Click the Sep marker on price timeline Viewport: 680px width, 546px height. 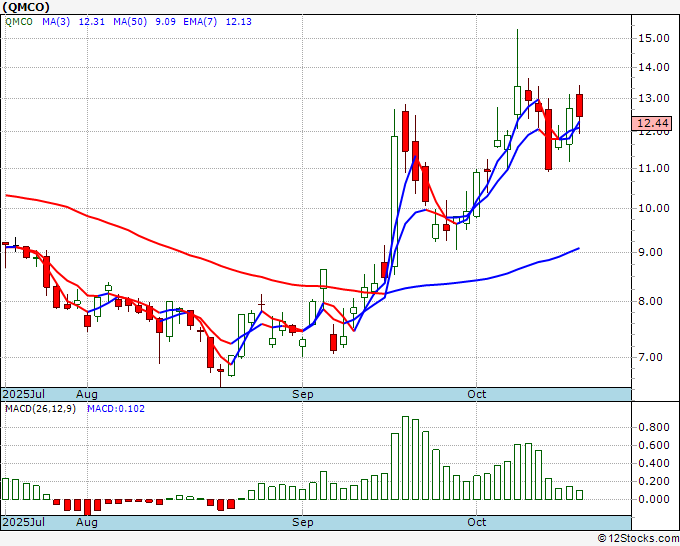[303, 395]
